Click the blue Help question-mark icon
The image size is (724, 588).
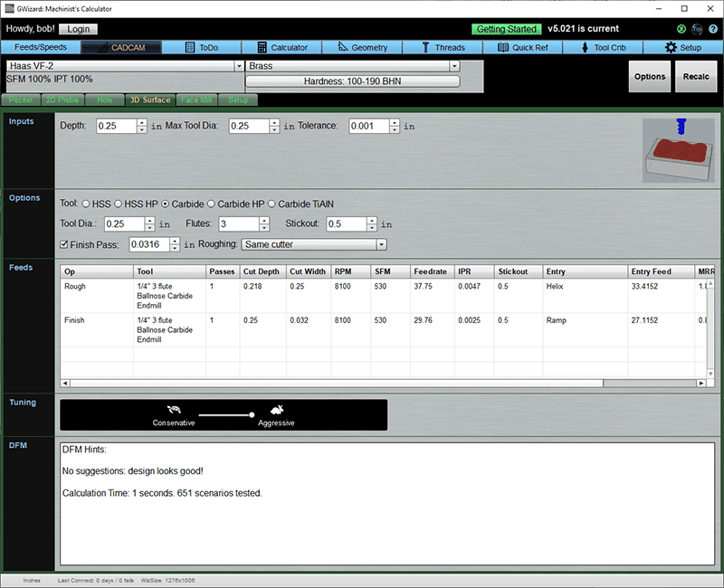coord(713,28)
